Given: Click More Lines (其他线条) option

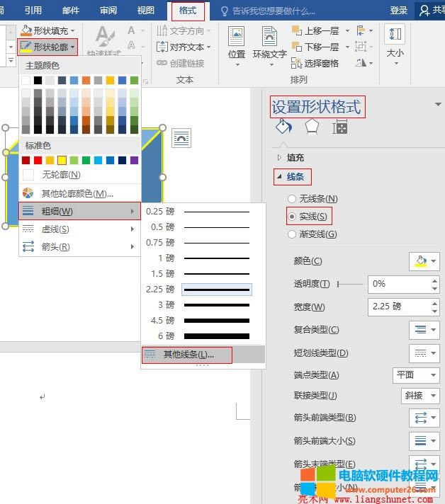Looking at the screenshot, I should coord(188,355).
